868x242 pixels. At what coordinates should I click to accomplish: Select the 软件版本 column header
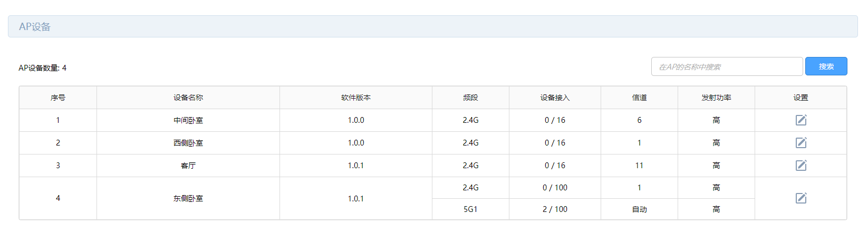click(x=356, y=98)
